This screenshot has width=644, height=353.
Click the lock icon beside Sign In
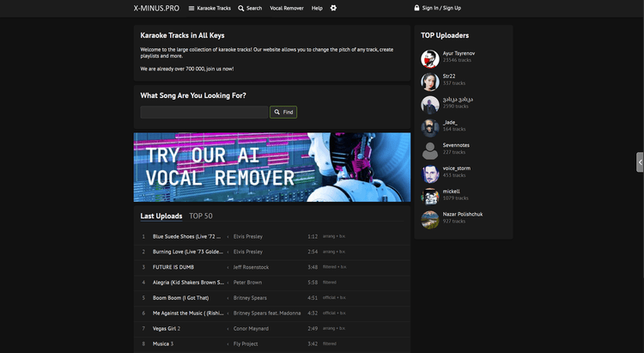pos(416,8)
